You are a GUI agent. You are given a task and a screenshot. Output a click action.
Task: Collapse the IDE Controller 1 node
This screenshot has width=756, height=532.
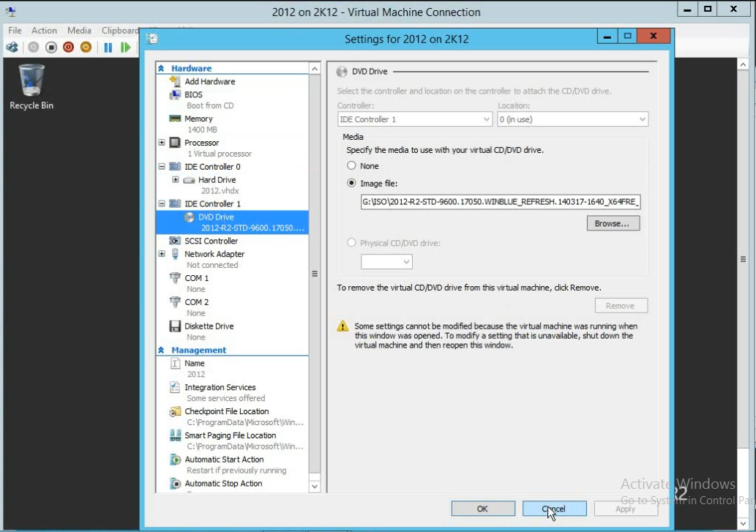point(162,204)
